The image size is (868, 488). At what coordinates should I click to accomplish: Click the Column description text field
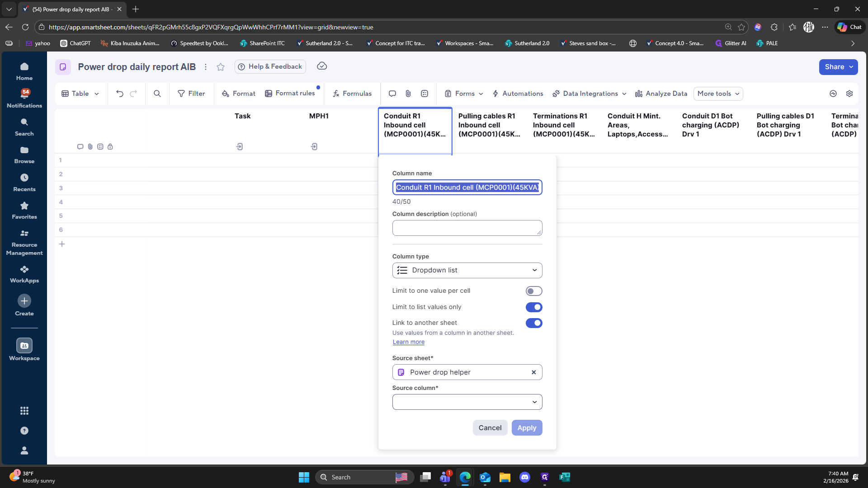[x=467, y=228]
